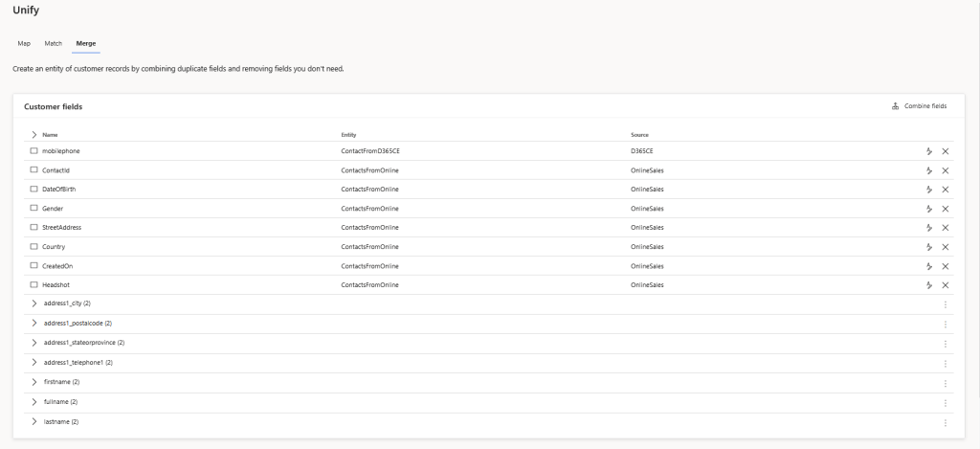Tick the Gender row checkbox
The width and height of the screenshot is (980, 449).
(x=34, y=209)
